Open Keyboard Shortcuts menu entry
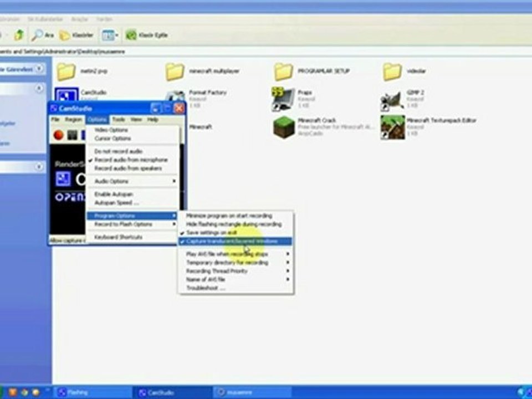The image size is (532, 399). [x=132, y=237]
